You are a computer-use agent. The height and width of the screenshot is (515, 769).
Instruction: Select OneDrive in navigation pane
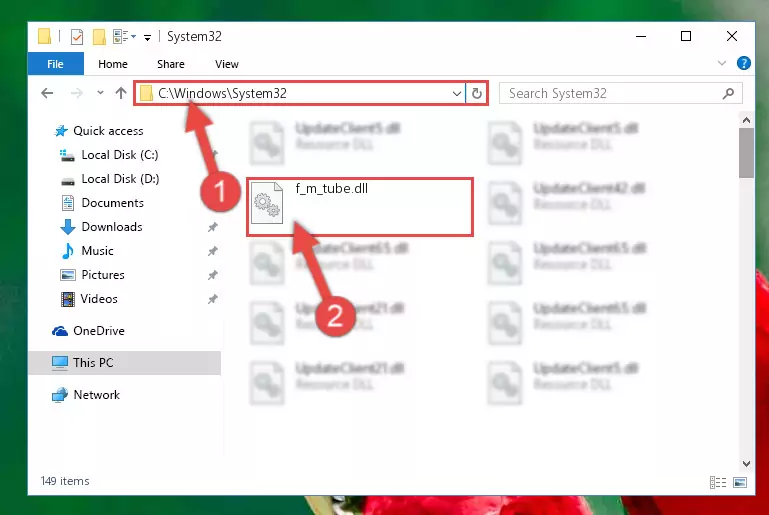coord(99,331)
